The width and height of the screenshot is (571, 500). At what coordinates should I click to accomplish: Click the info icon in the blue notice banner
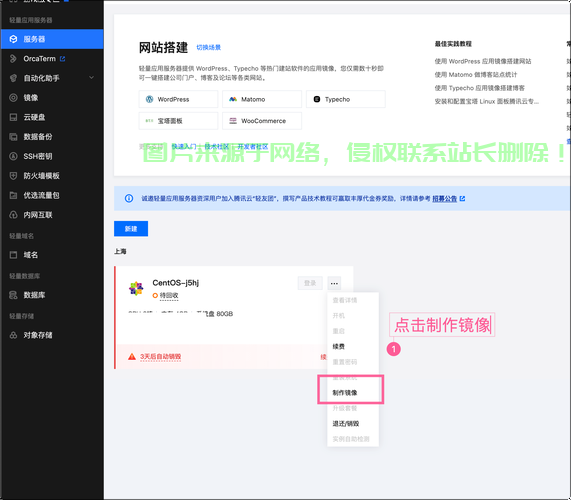click(129, 198)
